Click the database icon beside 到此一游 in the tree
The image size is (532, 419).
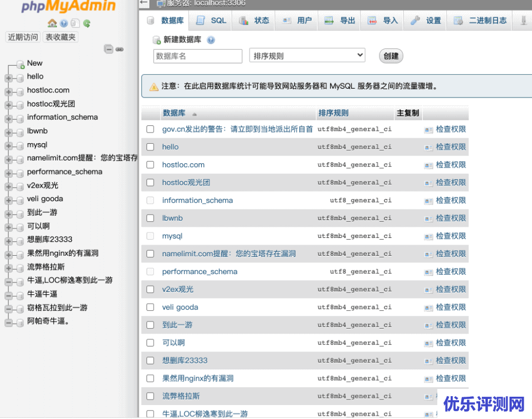[20, 214]
